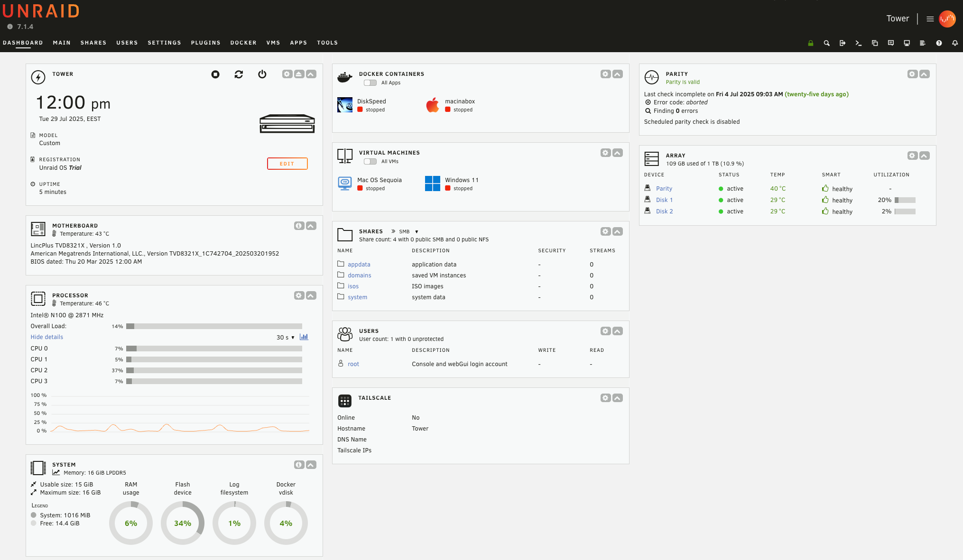The image size is (963, 560).
Task: Go to the Settings tab
Action: click(164, 43)
